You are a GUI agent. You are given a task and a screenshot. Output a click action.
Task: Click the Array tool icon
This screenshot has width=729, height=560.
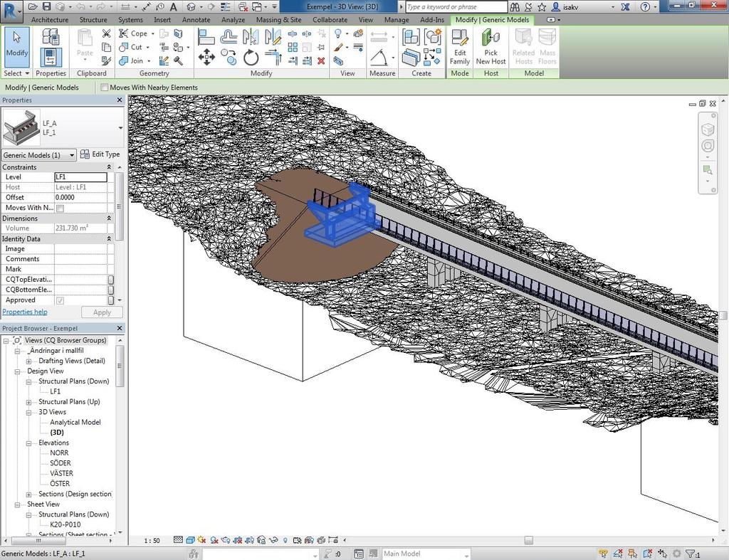pos(293,47)
